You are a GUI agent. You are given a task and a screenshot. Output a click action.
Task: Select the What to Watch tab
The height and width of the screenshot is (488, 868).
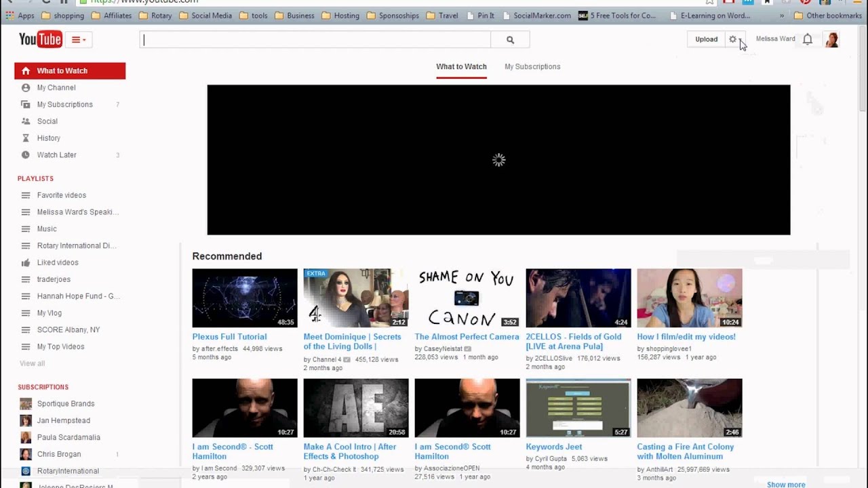(461, 66)
